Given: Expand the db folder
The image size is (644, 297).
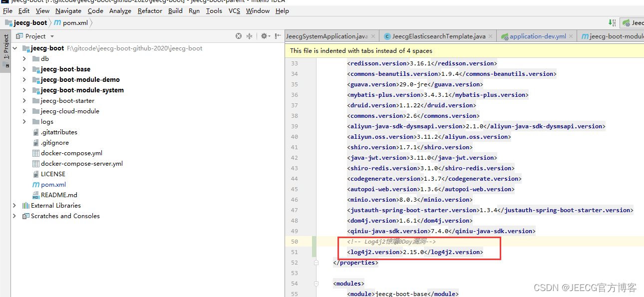Looking at the screenshot, I should coord(24,59).
